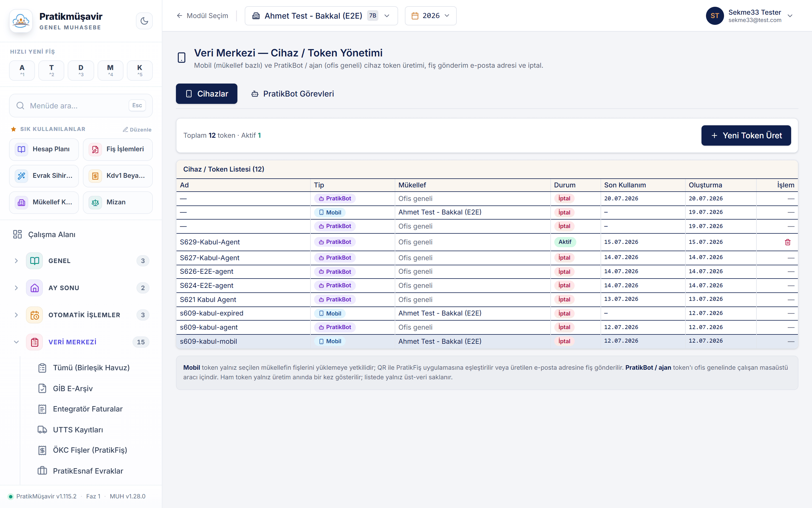Image resolution: width=812 pixels, height=508 pixels.
Task: Create quick voucher type M
Action: click(111, 70)
